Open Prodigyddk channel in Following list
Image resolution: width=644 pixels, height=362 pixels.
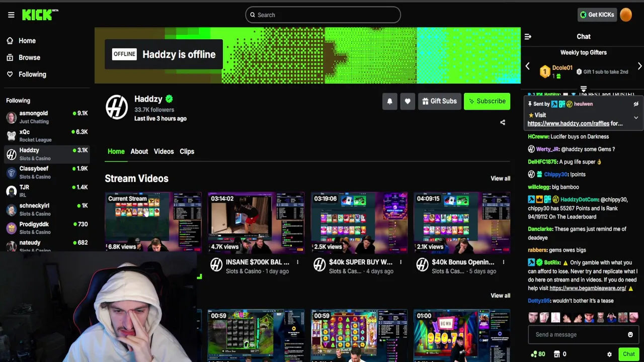click(x=47, y=228)
